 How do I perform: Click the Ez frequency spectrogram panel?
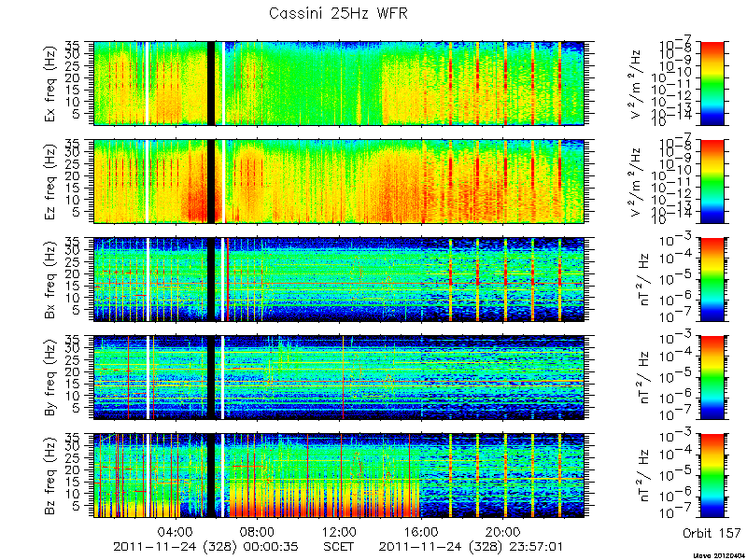[x=339, y=181]
